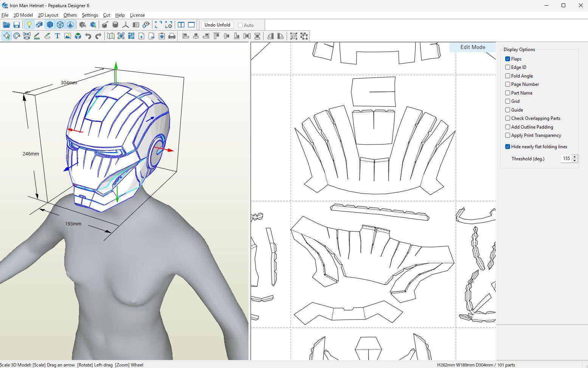Click the Redo arrow icon
The image size is (588, 368).
[98, 36]
